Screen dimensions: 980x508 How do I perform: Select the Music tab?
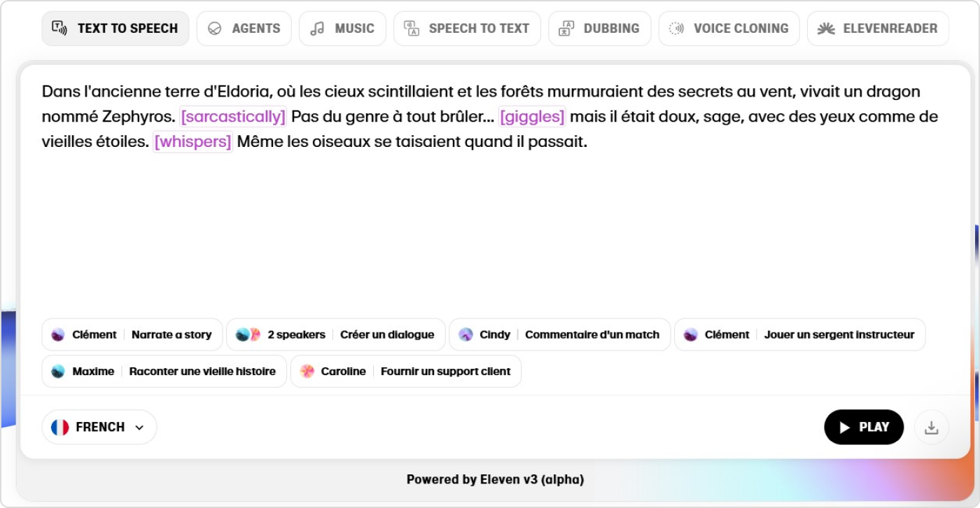pos(342,29)
